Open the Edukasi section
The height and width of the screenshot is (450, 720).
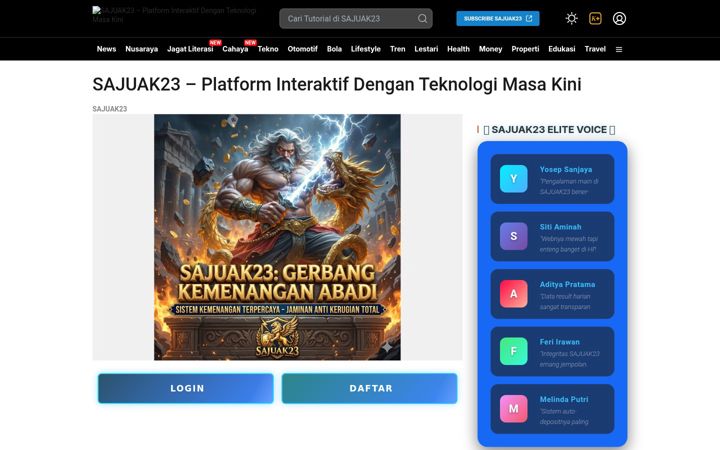[562, 49]
